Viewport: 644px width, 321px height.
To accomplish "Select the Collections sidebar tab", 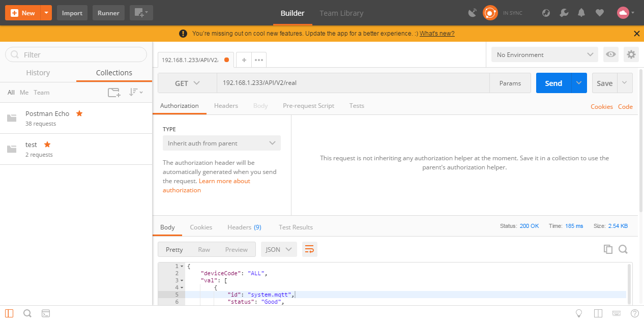I will [x=114, y=73].
